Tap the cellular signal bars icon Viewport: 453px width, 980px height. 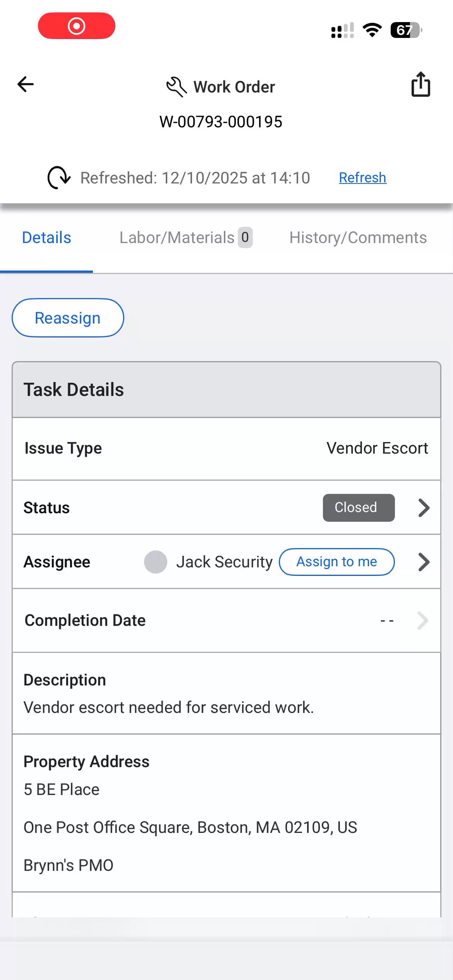pos(342,30)
